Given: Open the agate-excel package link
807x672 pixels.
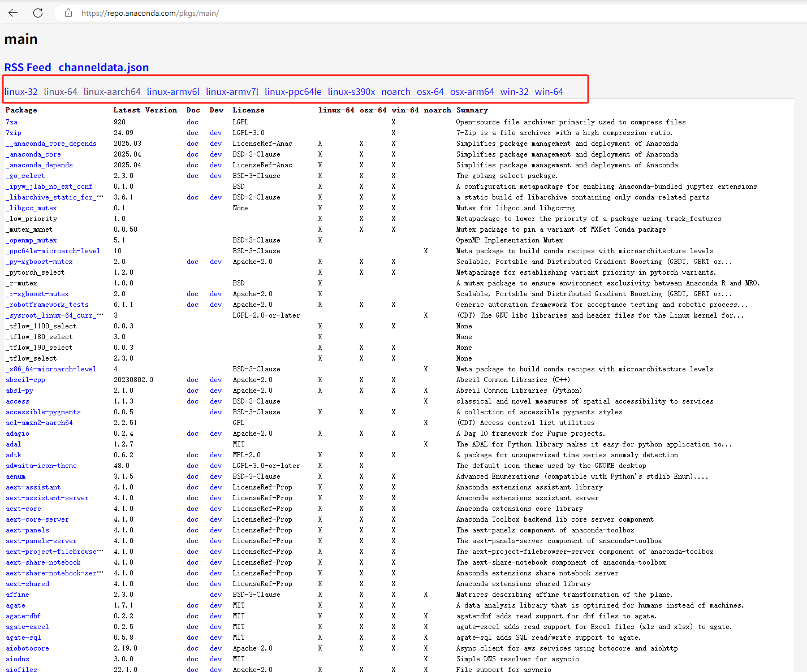Looking at the screenshot, I should point(27,627).
